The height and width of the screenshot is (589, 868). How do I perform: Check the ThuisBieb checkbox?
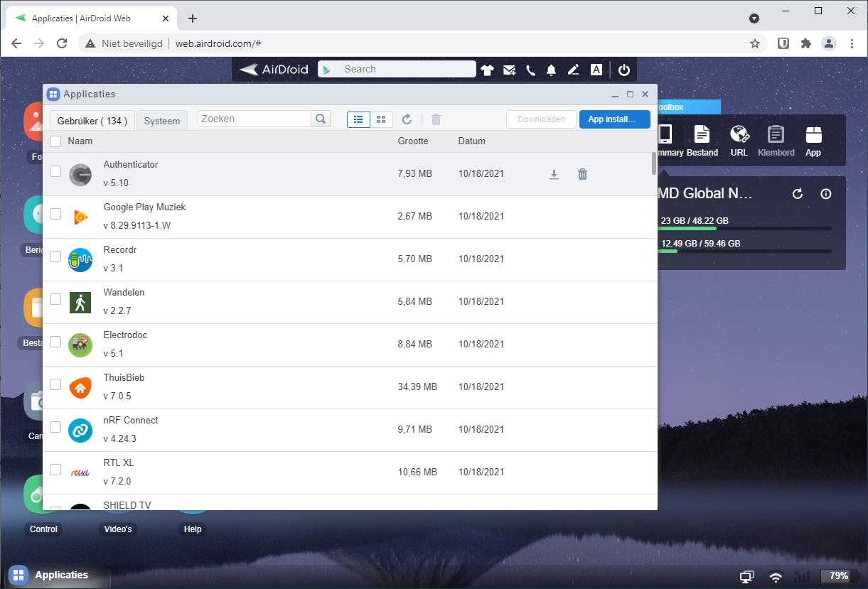55,384
